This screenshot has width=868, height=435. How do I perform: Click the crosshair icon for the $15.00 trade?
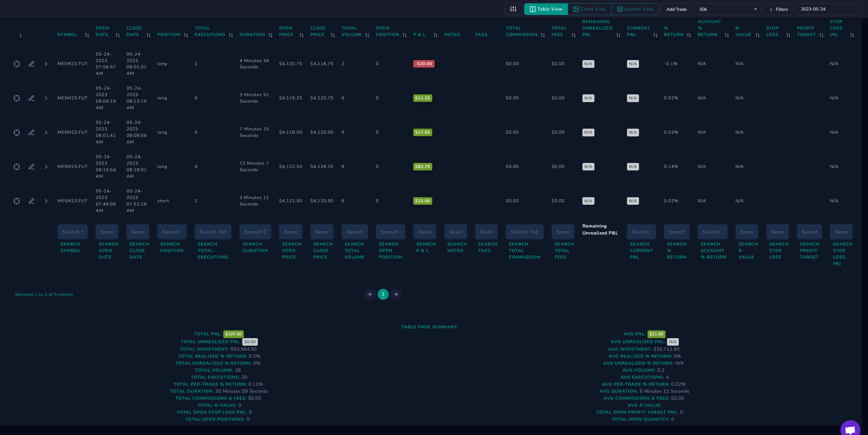tap(17, 201)
